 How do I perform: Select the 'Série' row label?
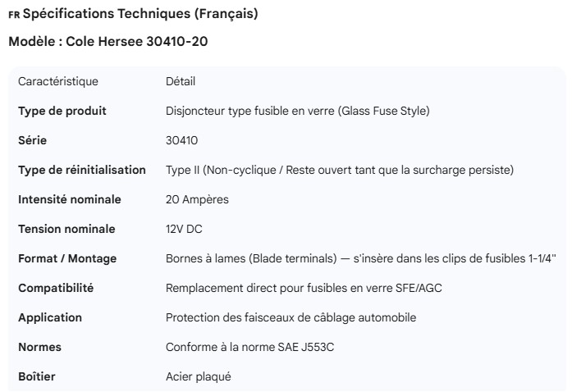pyautogui.click(x=32, y=140)
